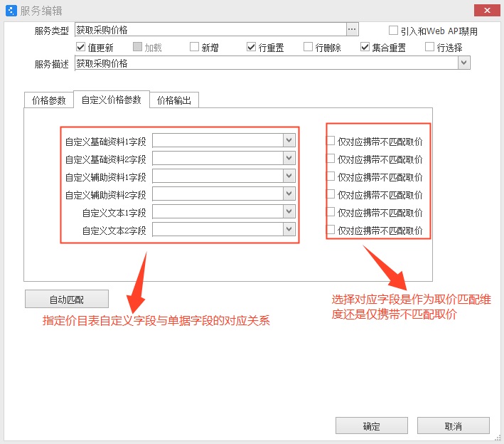Click the ellipsis button beside 服务类型
Image resolution: width=504 pixels, height=444 pixels.
coord(352,29)
